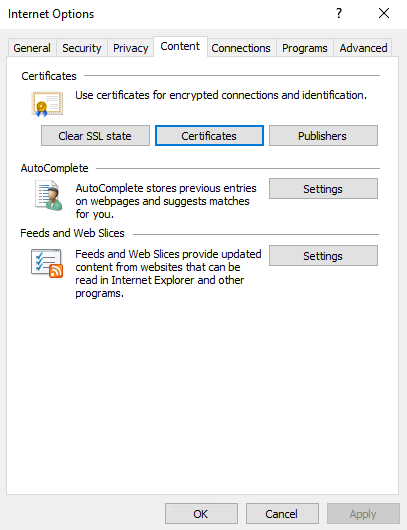The width and height of the screenshot is (407, 530).
Task: Click the greyed-out Apply button
Action: pyautogui.click(x=363, y=514)
